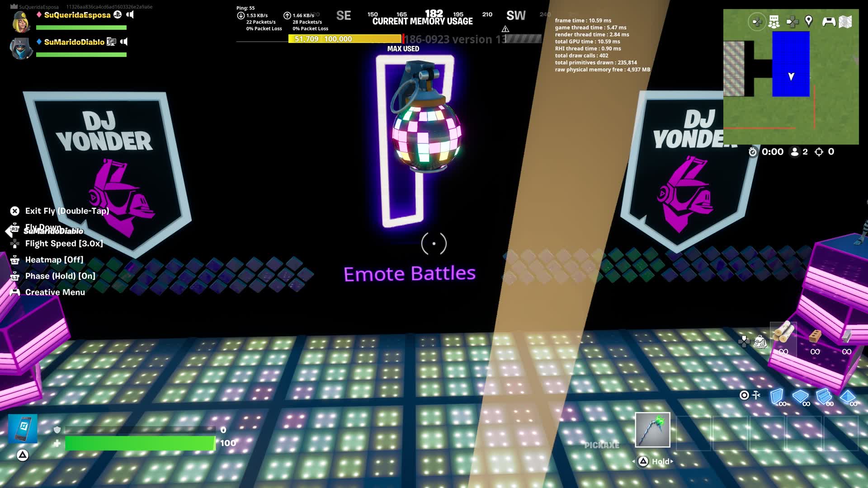Click left arrow next to Hold prompt
This screenshot has height=488, width=868.
[x=633, y=461]
